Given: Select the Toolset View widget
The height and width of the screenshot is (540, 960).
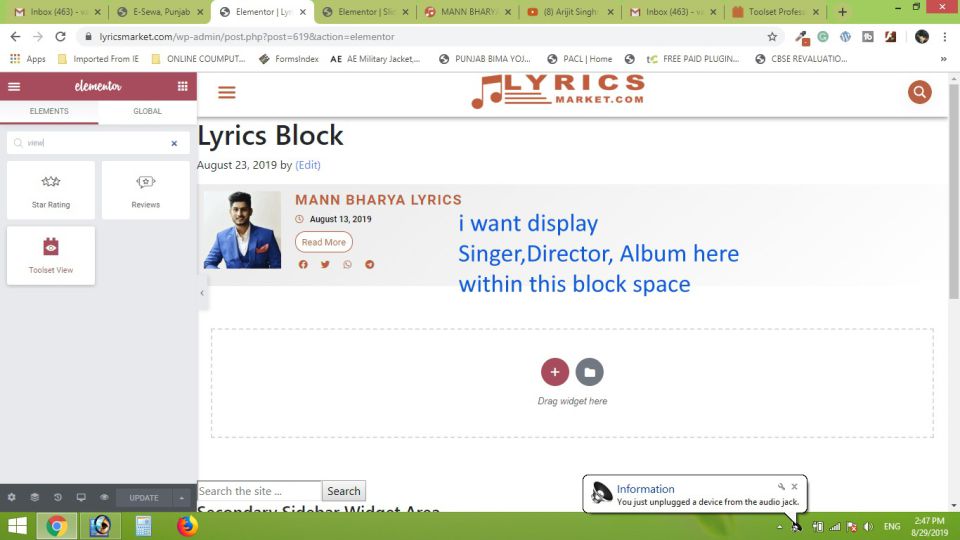Looking at the screenshot, I should pos(51,255).
